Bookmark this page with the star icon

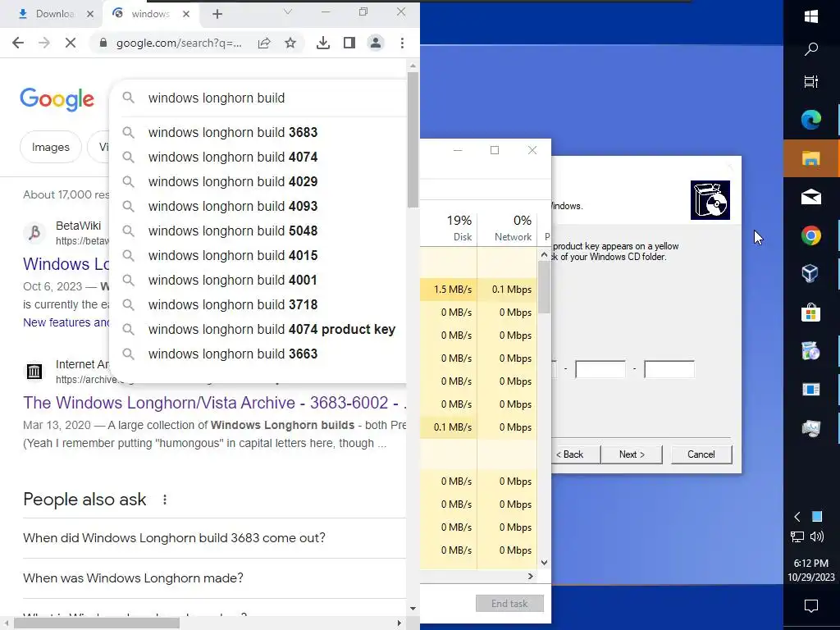pos(290,43)
